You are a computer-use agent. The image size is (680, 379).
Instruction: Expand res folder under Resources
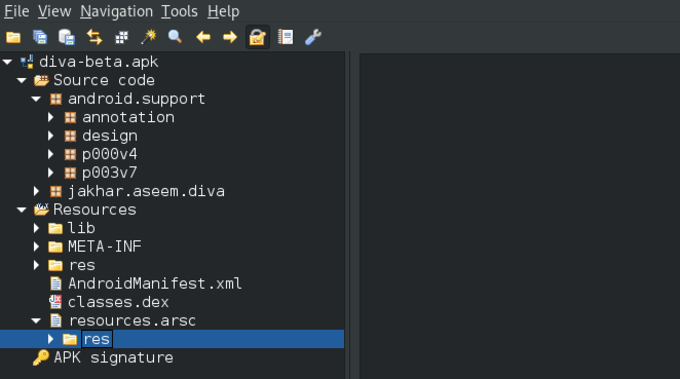pyautogui.click(x=36, y=265)
